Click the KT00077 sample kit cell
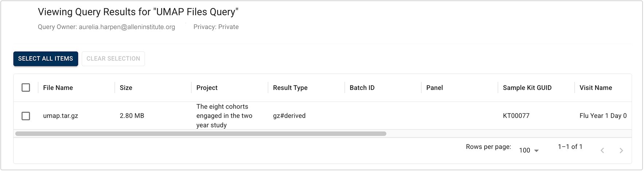 point(516,116)
